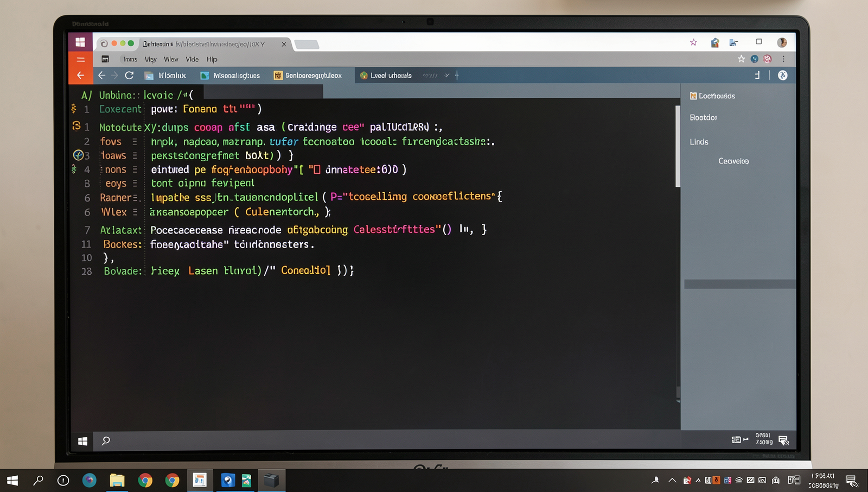
Task: Reload using the icon left of Klsmlux
Action: tap(129, 75)
